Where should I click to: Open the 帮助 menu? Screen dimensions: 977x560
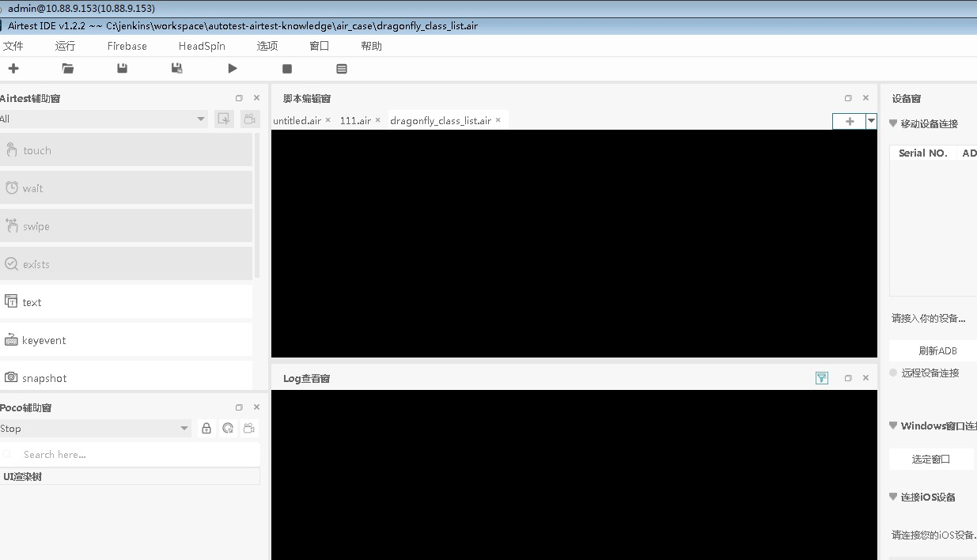372,46
